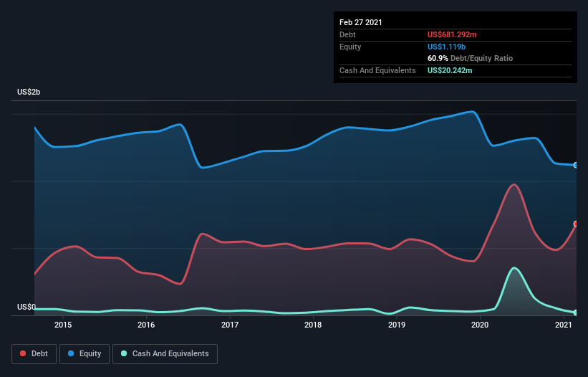Click the 2020 x-axis label
588x377 pixels.
coord(480,325)
